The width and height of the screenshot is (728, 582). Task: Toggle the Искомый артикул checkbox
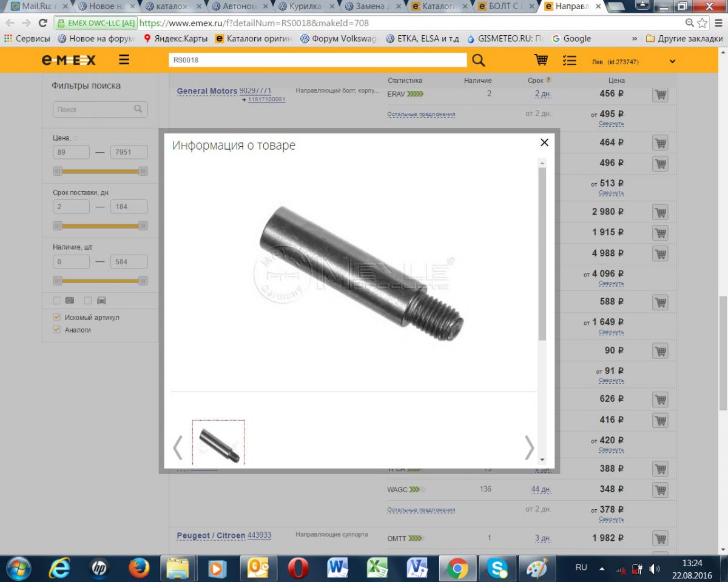tap(57, 317)
